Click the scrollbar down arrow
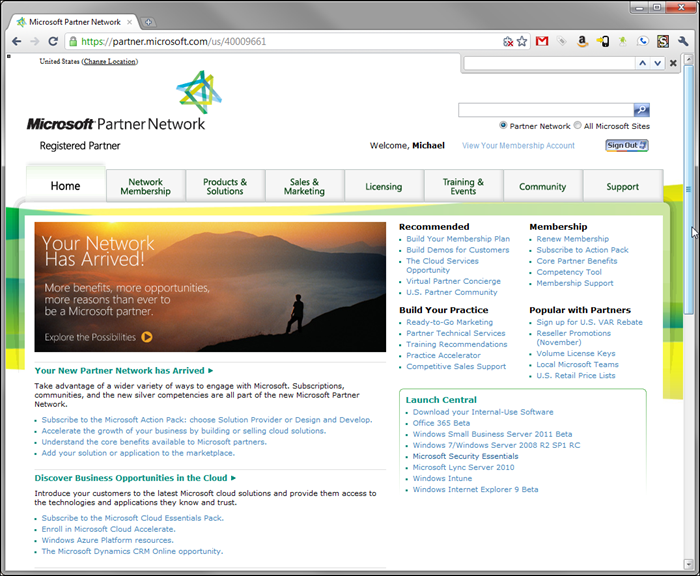Image resolution: width=700 pixels, height=576 pixels. click(x=688, y=564)
